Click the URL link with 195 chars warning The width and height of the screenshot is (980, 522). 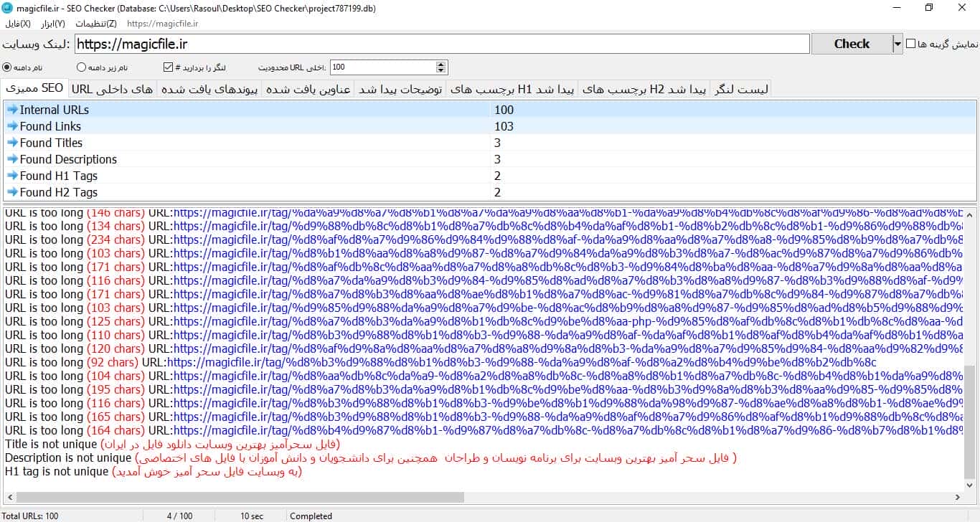pyautogui.click(x=568, y=389)
